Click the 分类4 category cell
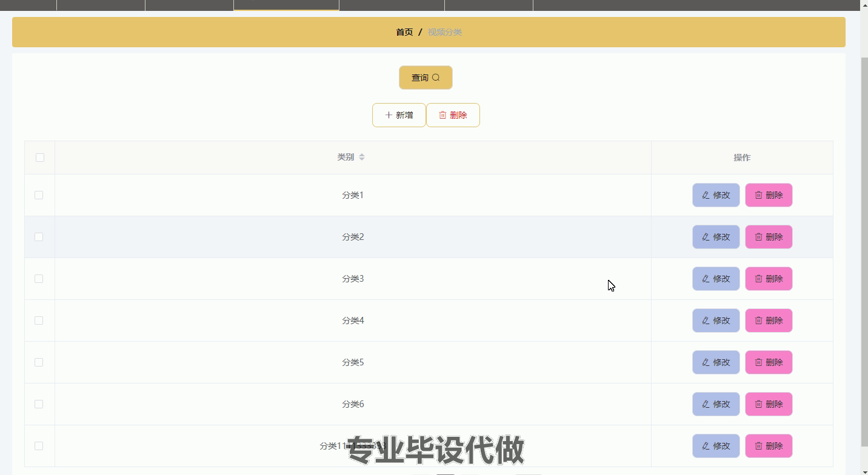The image size is (868, 475). pyautogui.click(x=353, y=321)
